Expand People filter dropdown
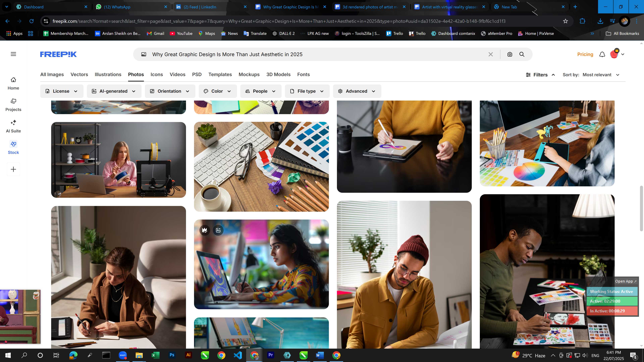644x362 pixels. click(261, 91)
